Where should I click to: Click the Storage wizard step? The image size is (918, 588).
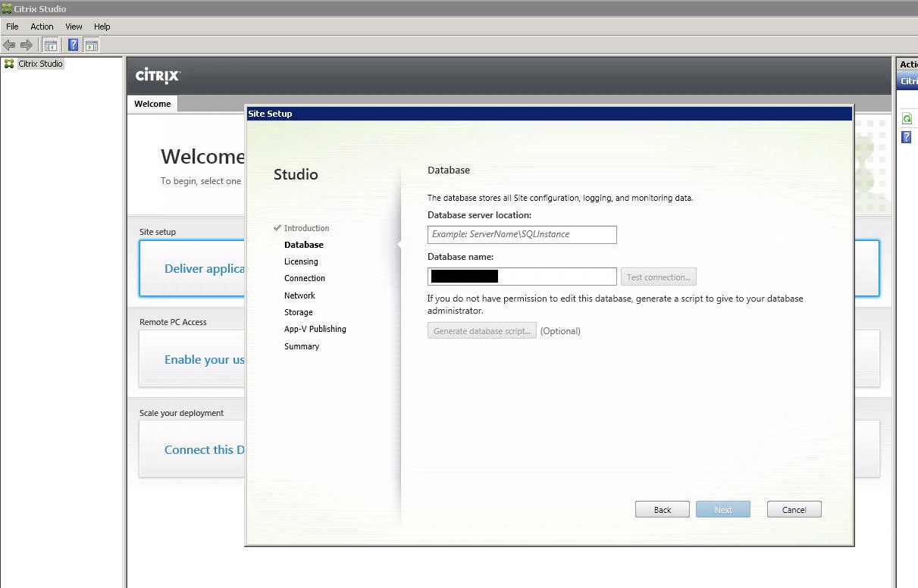298,312
